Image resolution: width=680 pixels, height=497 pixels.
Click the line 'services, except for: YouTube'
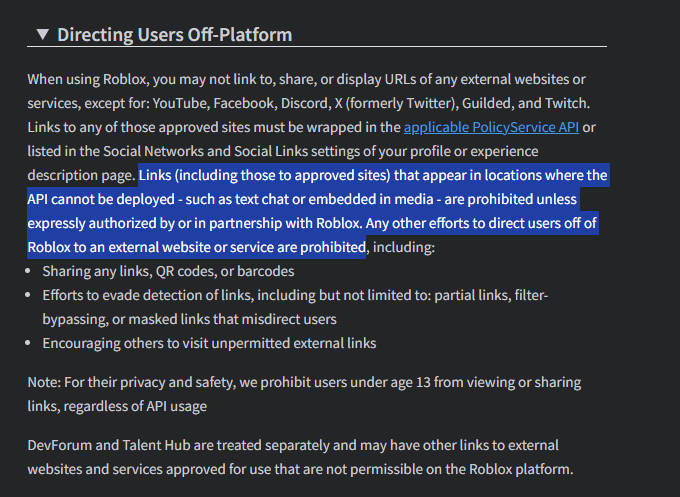pos(309,103)
